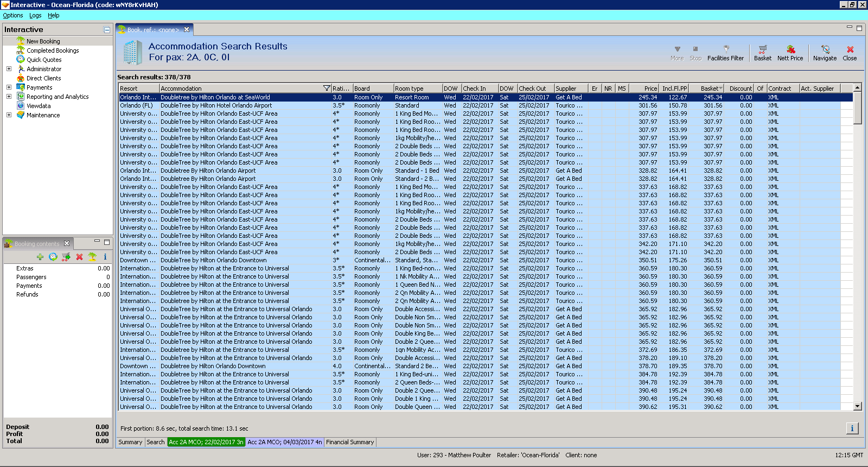Expand the Administrator tree node

9,69
